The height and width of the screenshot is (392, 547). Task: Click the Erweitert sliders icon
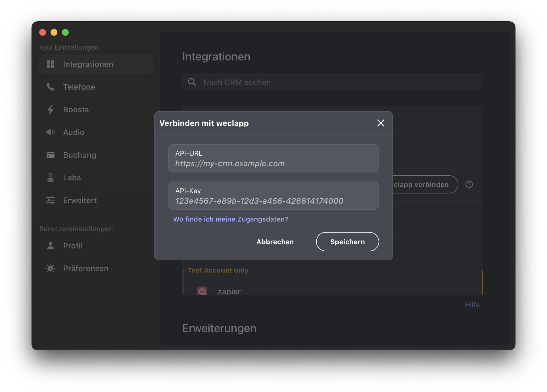click(x=51, y=200)
